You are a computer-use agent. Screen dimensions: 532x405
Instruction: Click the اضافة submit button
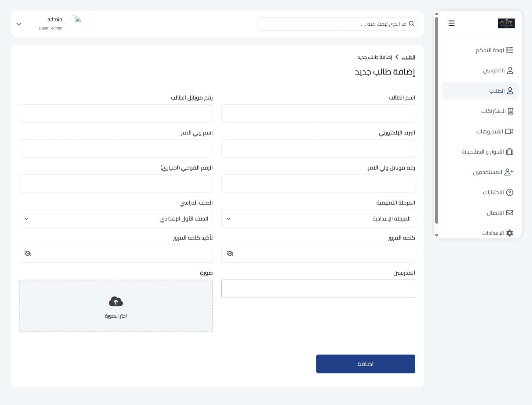point(366,363)
